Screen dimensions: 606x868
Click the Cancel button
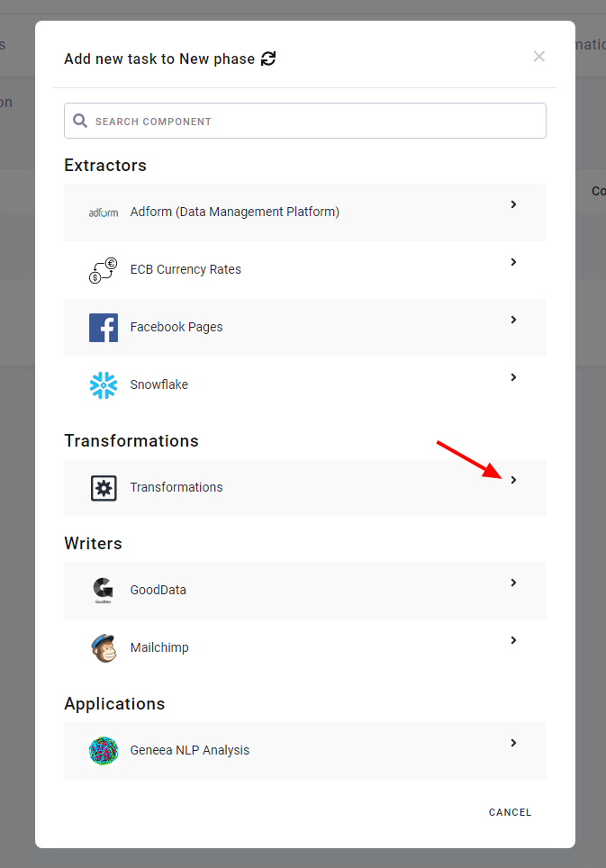[x=510, y=812]
